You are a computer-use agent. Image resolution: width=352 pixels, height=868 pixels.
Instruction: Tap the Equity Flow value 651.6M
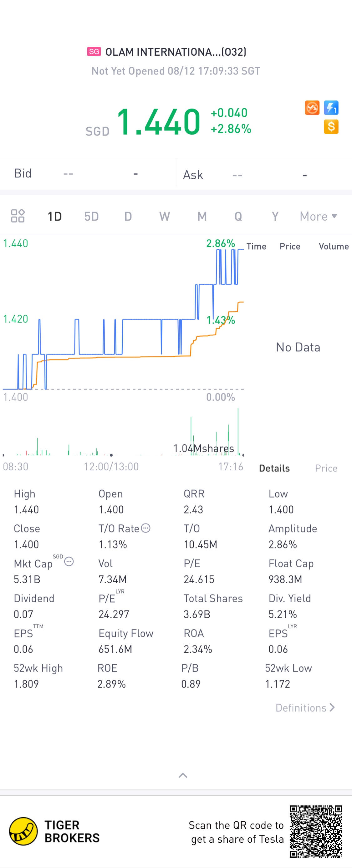coord(115,649)
